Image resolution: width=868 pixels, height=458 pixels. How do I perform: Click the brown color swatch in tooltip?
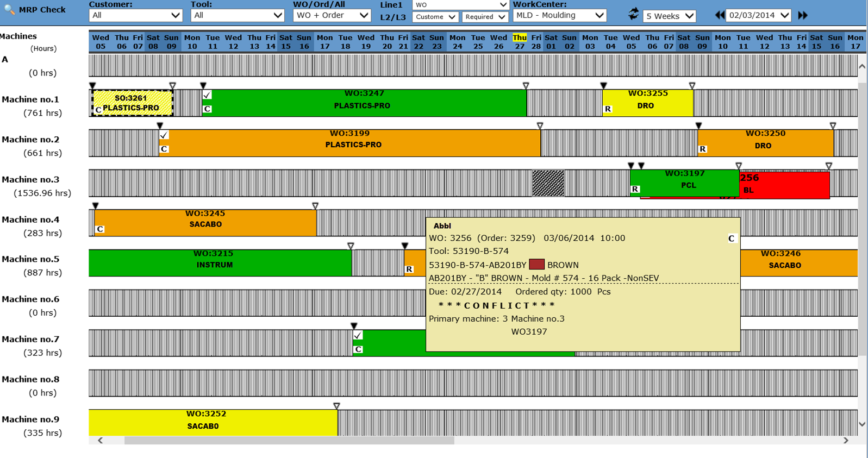tap(536, 265)
